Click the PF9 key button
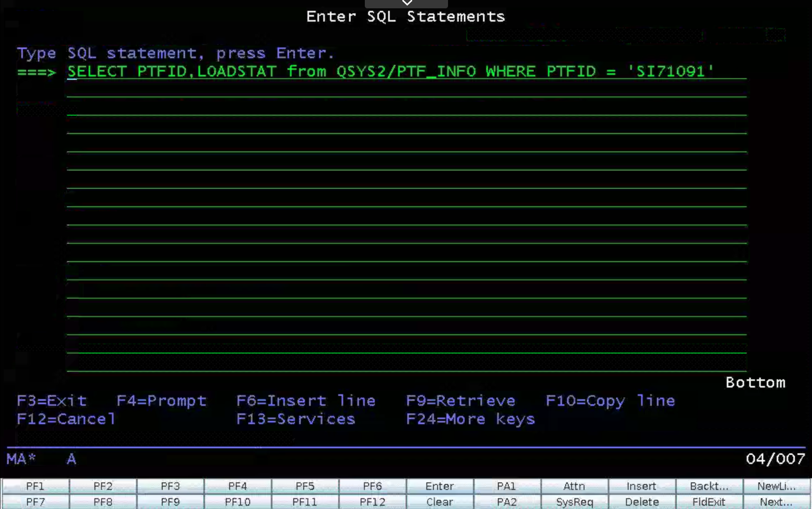The image size is (812, 509). tap(170, 502)
